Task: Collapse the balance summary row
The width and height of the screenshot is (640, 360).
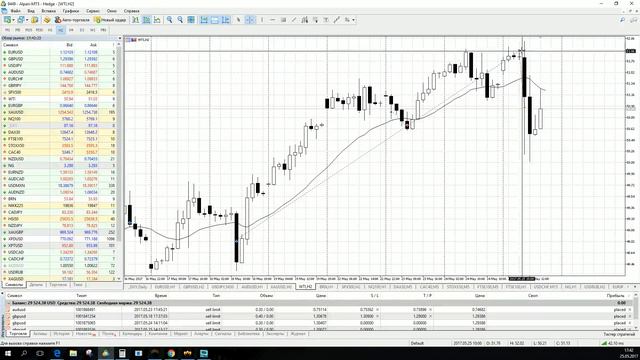Action: [8, 303]
